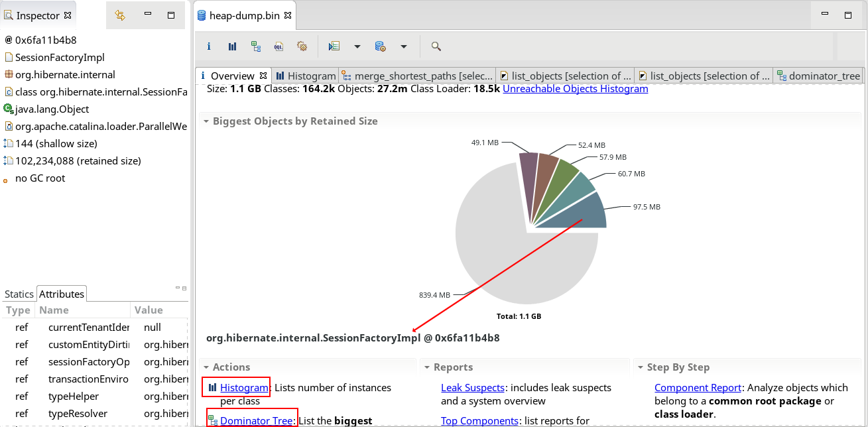
Task: Click the run report toolbar icon
Action: click(334, 46)
